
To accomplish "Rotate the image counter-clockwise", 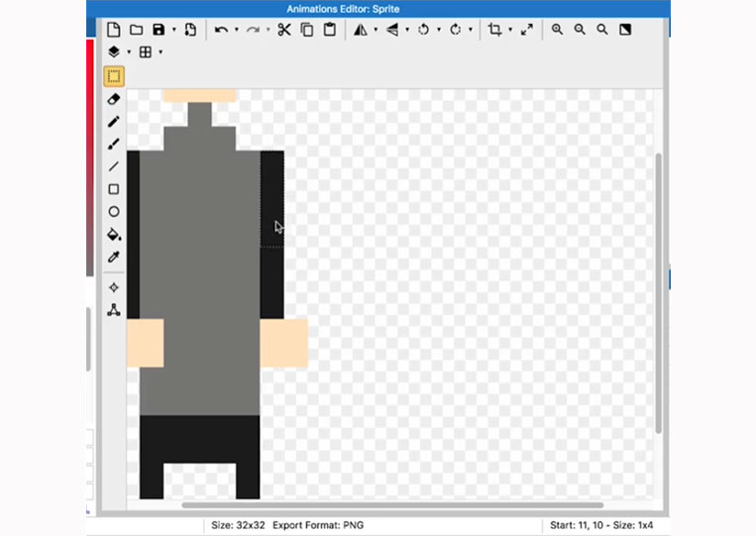I will pos(423,30).
